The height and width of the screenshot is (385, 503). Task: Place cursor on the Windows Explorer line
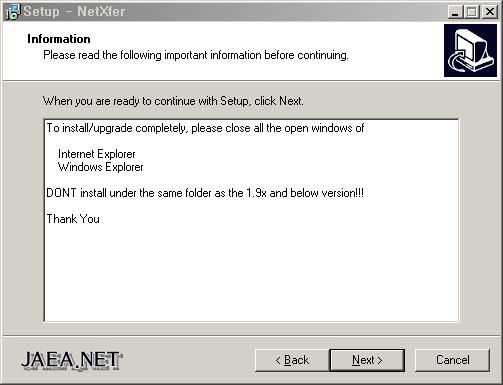tap(101, 167)
